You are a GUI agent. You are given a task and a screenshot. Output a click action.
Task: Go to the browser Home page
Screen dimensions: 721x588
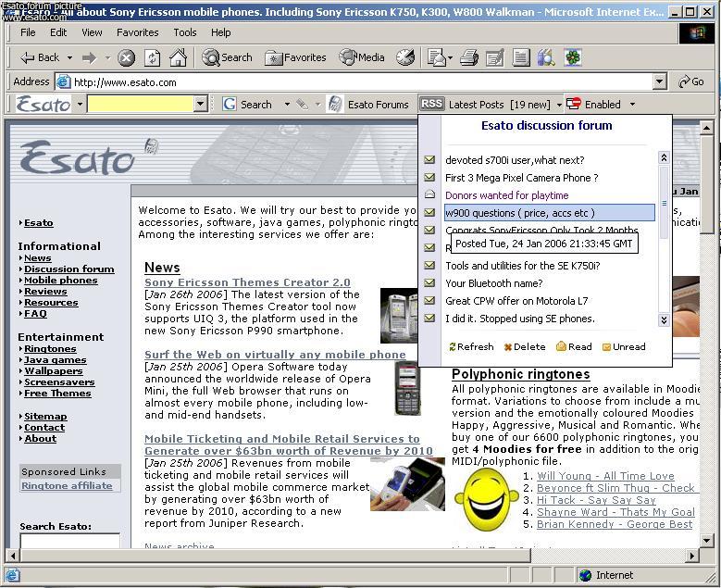(178, 57)
